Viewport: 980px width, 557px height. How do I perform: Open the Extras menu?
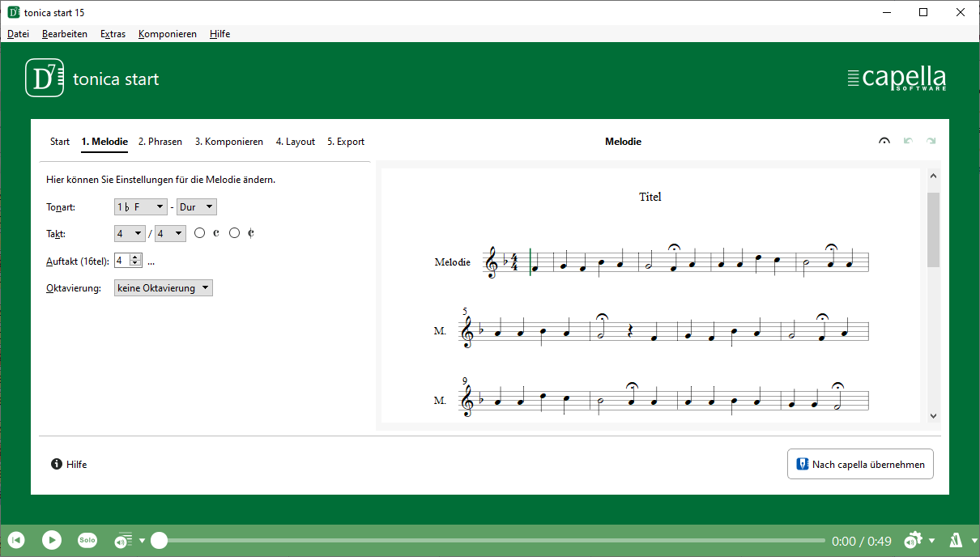click(x=113, y=34)
